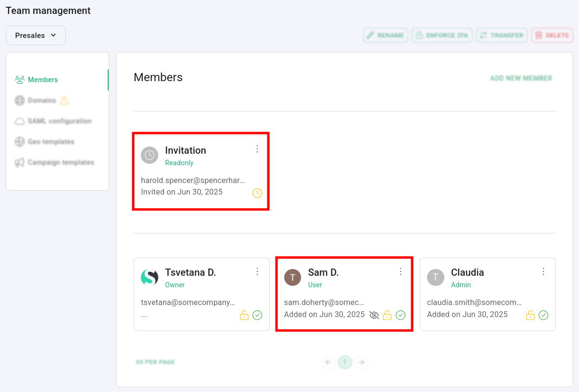
Task: Click Tsvetana D.'s company logo avatar
Action: 150,277
